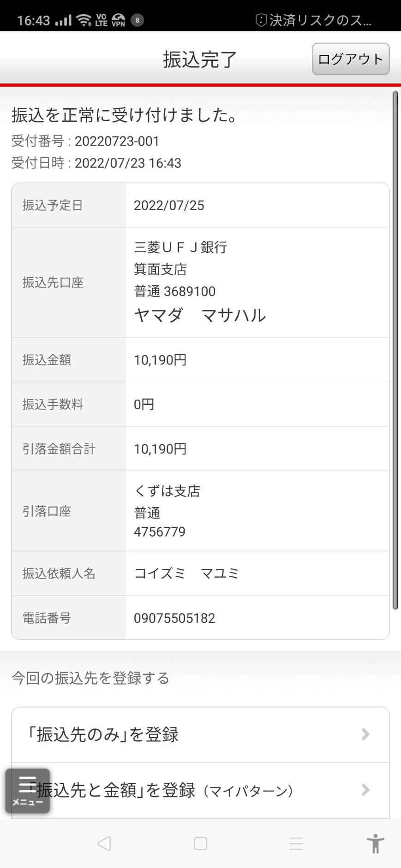The height and width of the screenshot is (868, 401).
Task: Tap the phone number 09075505182
Action: 174,618
